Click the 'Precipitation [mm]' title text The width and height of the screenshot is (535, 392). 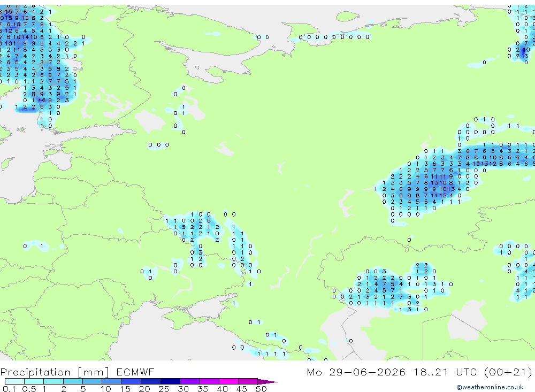click(55, 372)
